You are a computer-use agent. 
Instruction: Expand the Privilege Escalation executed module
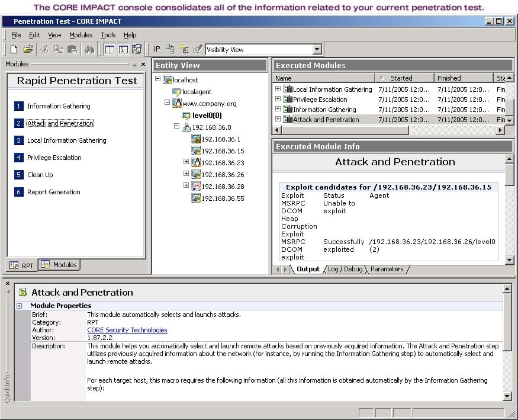point(278,99)
